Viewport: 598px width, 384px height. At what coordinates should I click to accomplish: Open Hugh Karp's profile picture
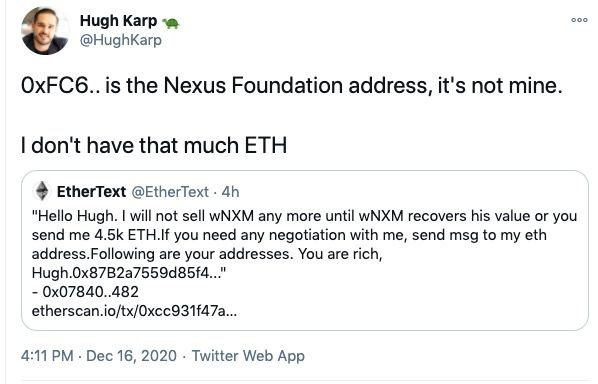point(45,31)
